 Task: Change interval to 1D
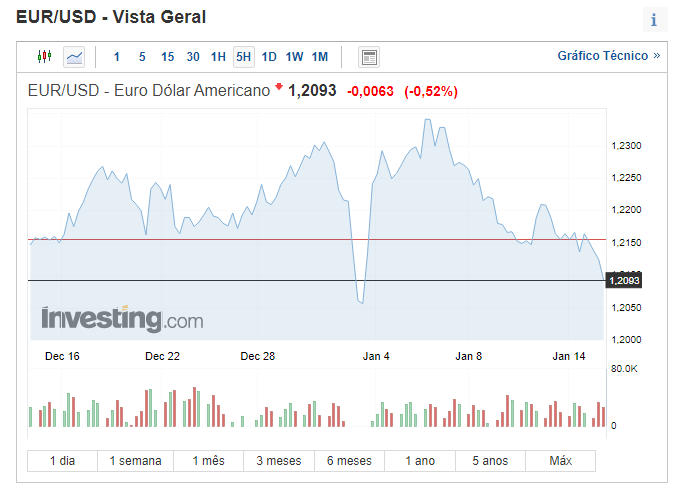coord(269,56)
